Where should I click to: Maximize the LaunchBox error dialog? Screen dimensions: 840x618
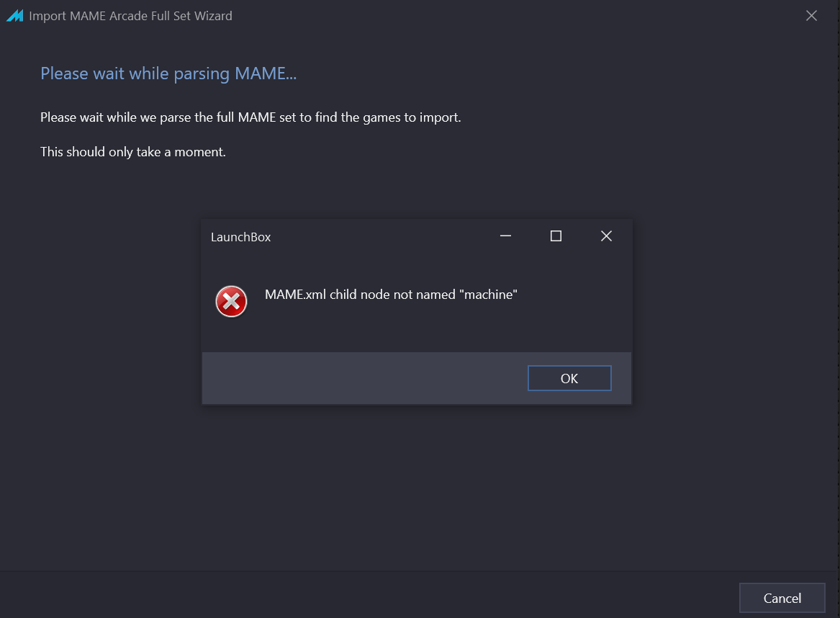(x=556, y=236)
